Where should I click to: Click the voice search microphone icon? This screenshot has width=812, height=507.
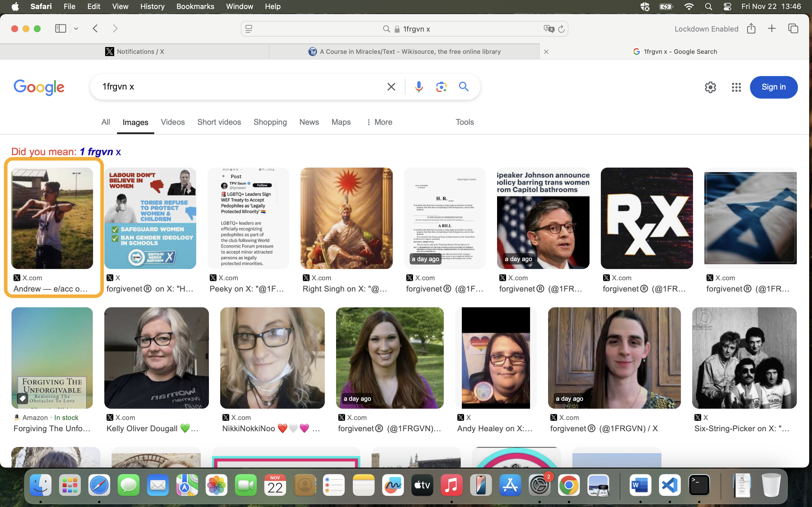419,87
